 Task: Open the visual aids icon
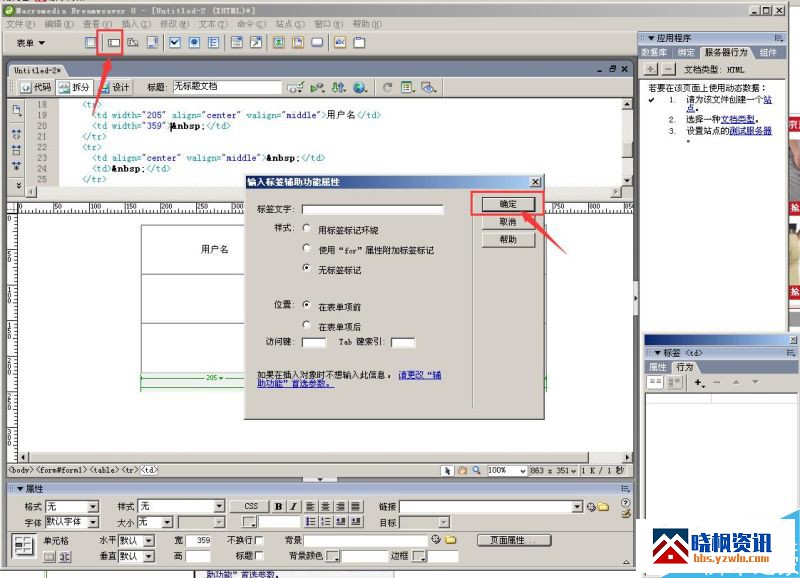coord(429,88)
